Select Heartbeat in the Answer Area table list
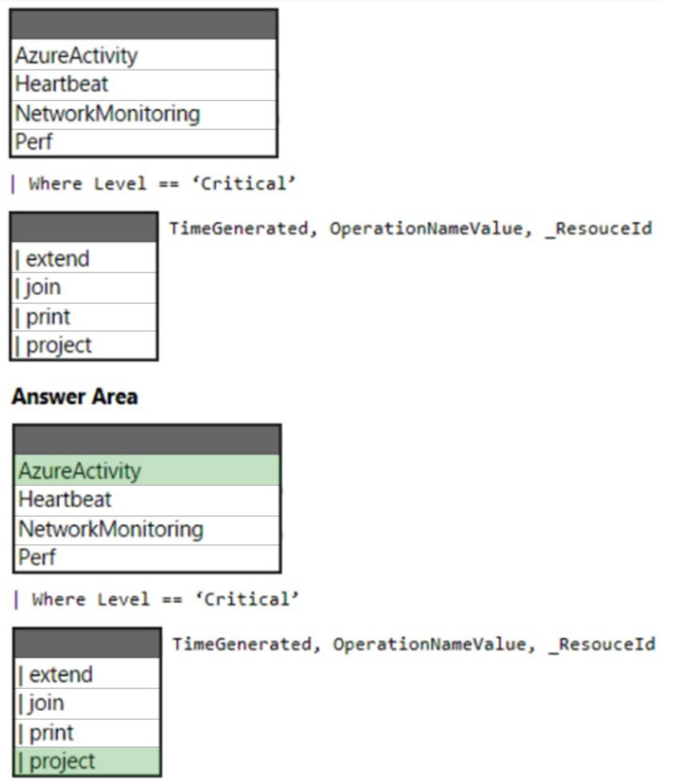The width and height of the screenshot is (682, 784). [147, 500]
